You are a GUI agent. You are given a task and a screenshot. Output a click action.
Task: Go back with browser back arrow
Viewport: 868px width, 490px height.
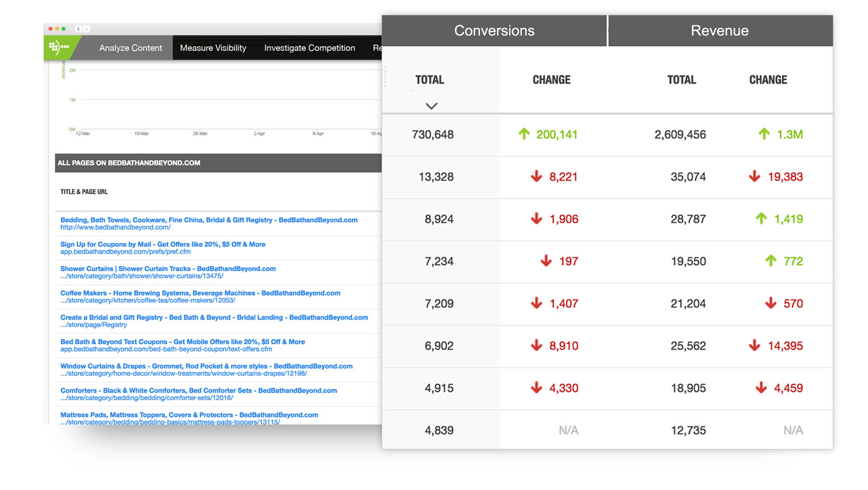(79, 29)
